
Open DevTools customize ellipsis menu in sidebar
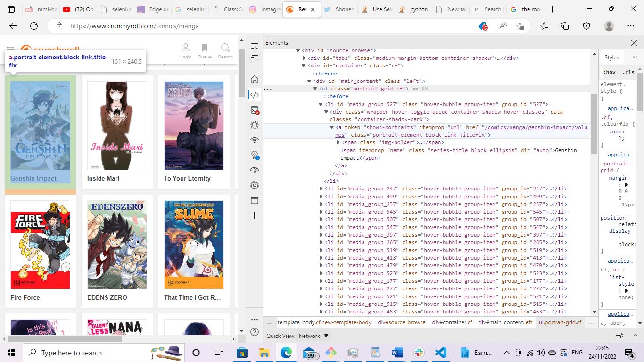[x=255, y=319]
